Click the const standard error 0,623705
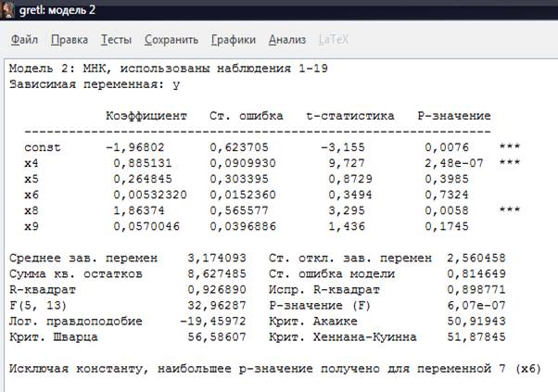558x392 pixels. click(239, 147)
